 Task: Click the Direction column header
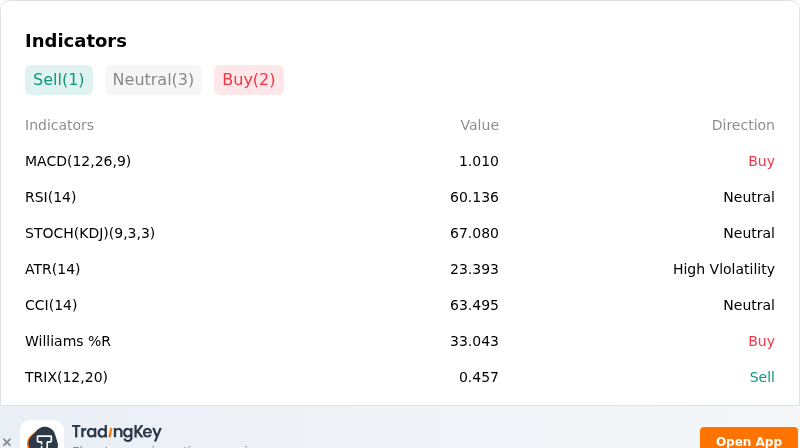tap(743, 125)
